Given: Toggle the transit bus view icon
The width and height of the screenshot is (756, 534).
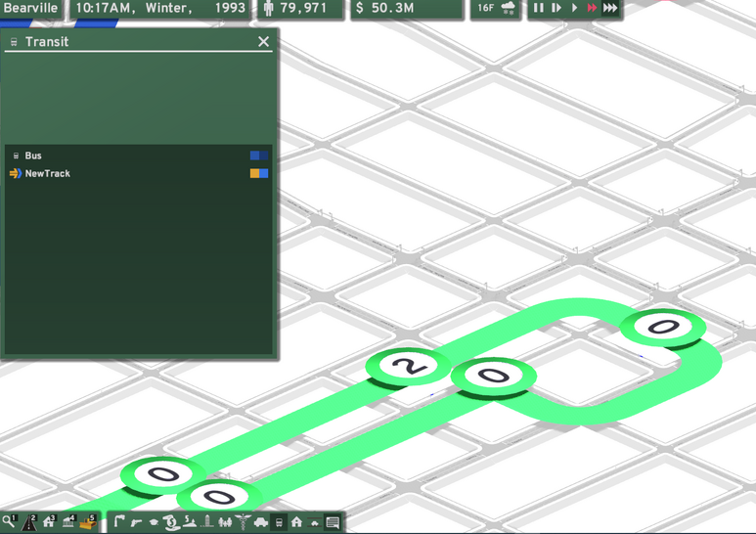Looking at the screenshot, I should point(279,522).
